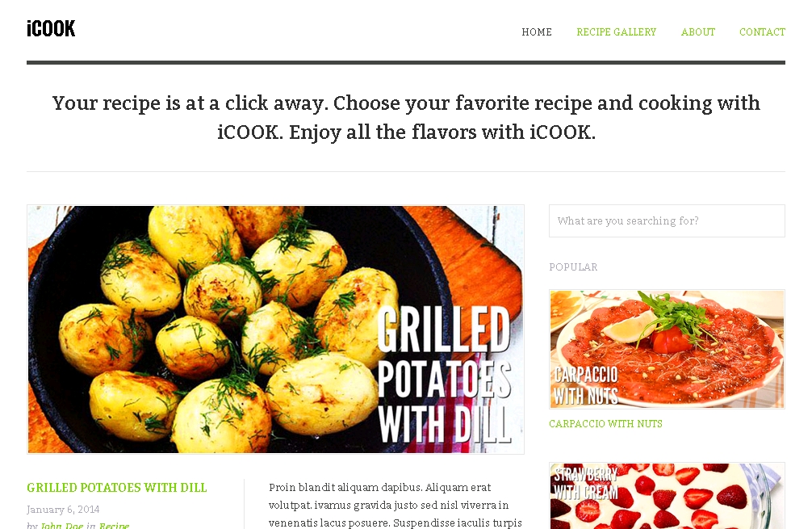Open the ABOUT menu link
Screen dimensions: 812x529
point(697,32)
